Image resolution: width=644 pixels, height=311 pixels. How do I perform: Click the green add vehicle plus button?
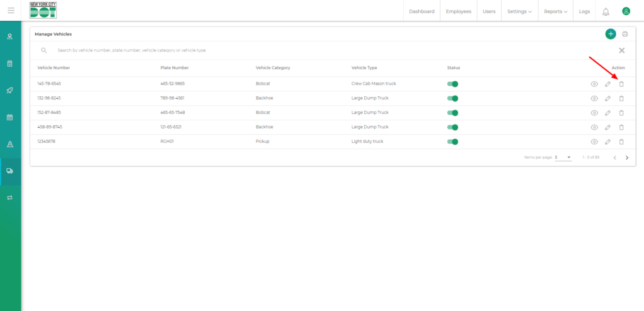(x=610, y=34)
